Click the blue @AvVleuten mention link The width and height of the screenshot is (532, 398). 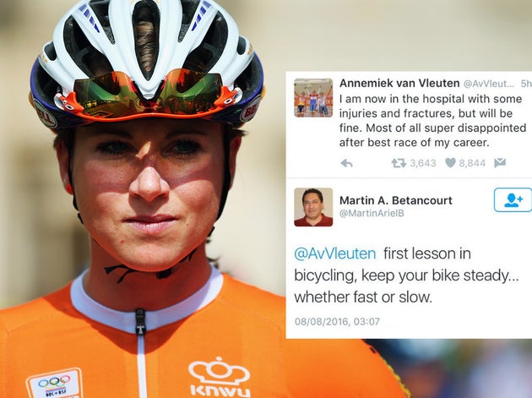coord(335,254)
